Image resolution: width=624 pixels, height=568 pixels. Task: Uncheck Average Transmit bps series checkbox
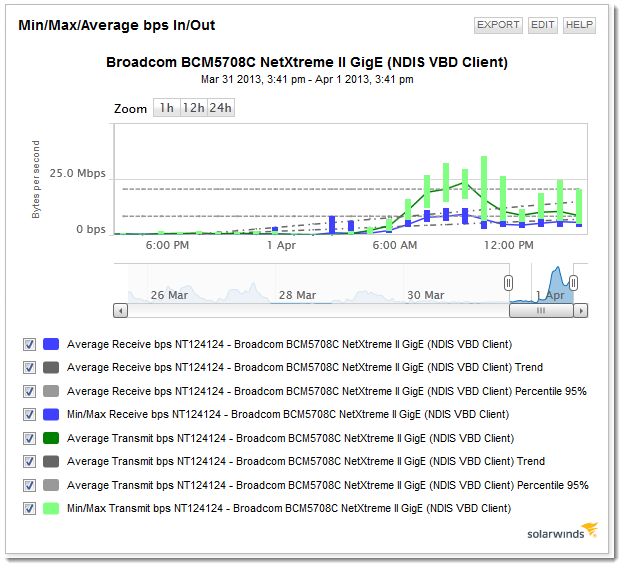pos(29,438)
